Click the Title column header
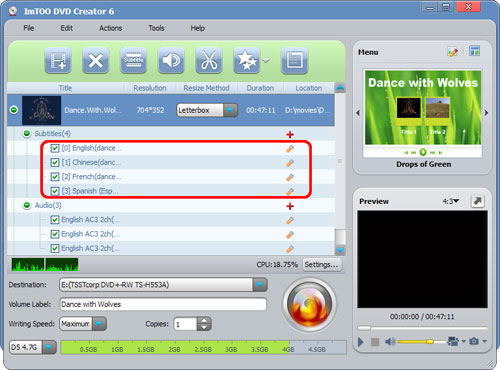Image resolution: width=500 pixels, height=370 pixels. (65, 88)
